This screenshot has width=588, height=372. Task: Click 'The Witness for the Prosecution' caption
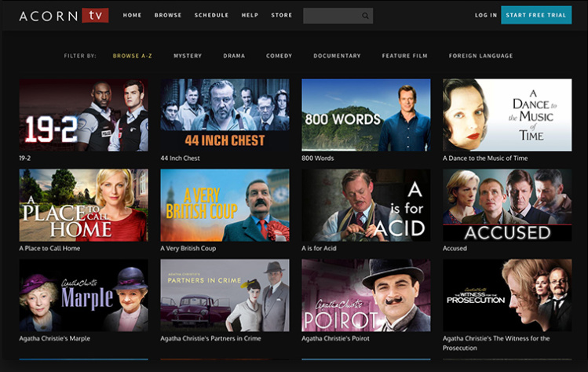tap(496, 343)
